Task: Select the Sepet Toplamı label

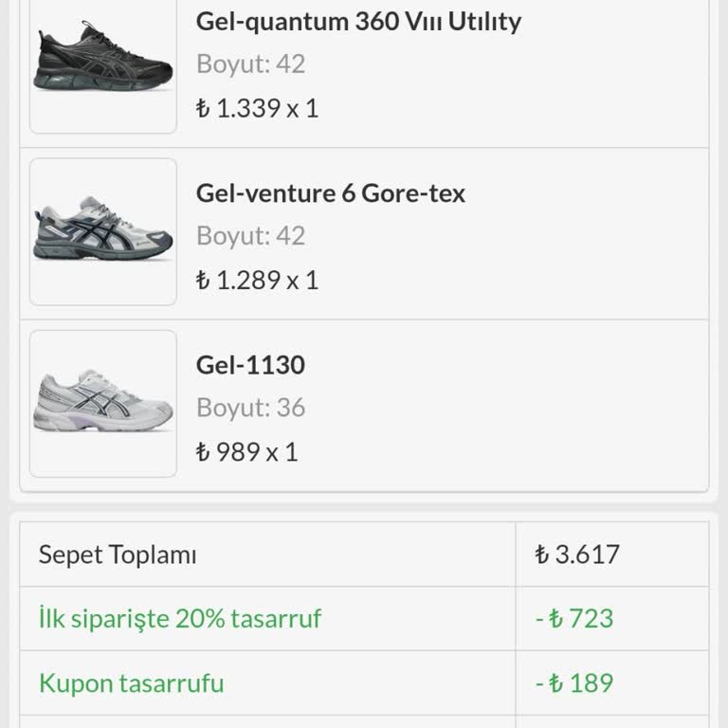Action: [x=118, y=555]
